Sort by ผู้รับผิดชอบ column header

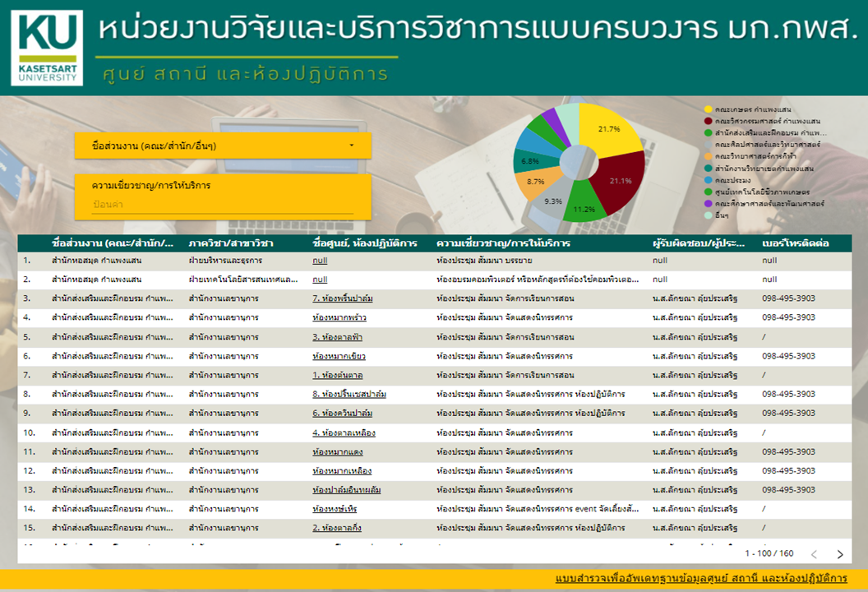click(x=699, y=243)
